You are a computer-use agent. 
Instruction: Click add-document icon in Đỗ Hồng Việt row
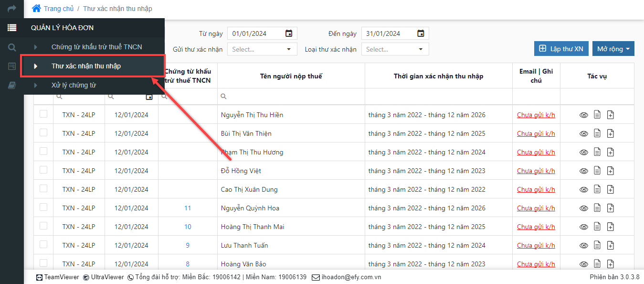[x=611, y=171]
